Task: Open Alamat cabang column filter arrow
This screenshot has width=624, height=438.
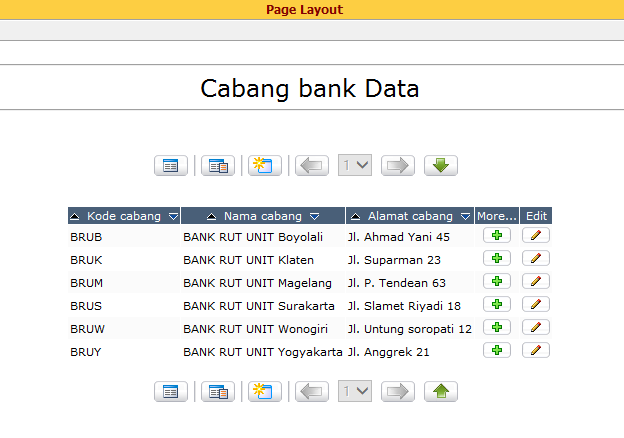Action: click(465, 216)
